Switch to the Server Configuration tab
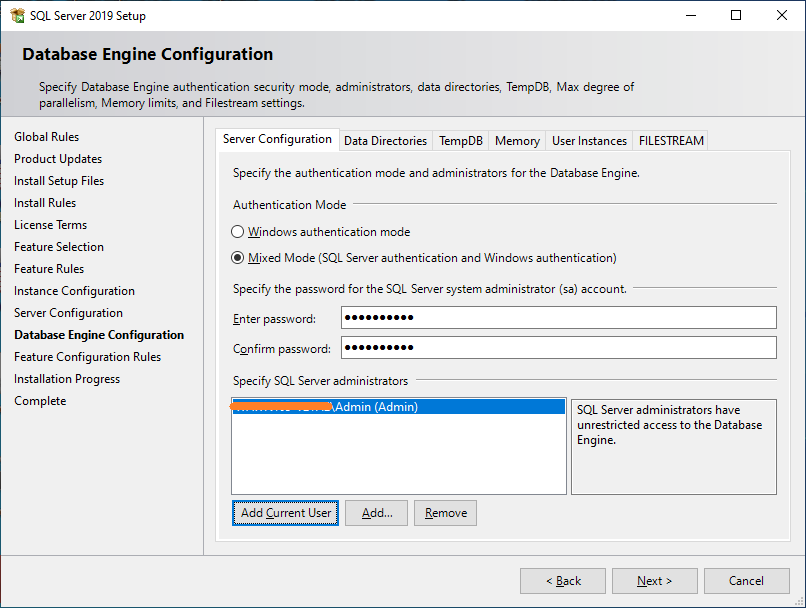 (x=277, y=139)
